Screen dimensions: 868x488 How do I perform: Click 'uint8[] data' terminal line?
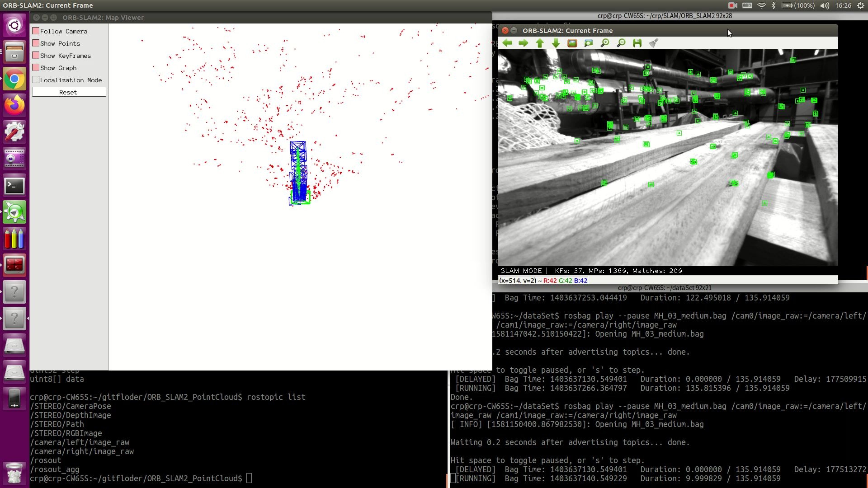pos(57,379)
